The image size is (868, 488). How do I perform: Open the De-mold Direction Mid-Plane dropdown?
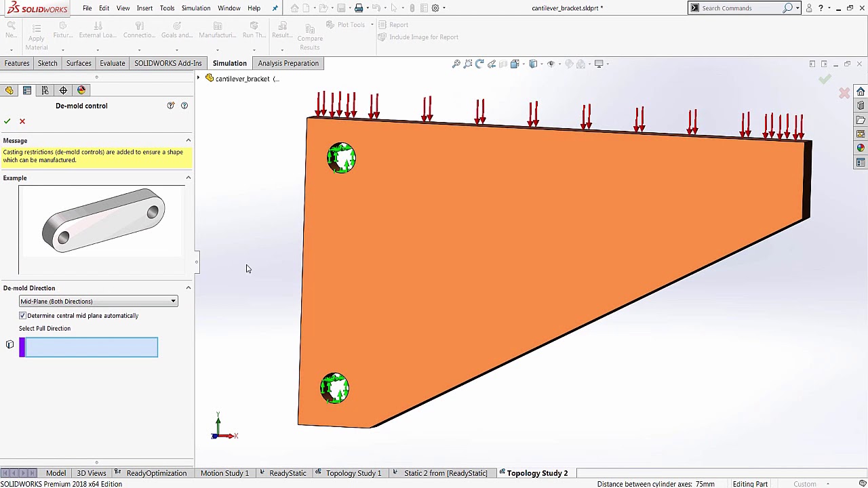(98, 302)
